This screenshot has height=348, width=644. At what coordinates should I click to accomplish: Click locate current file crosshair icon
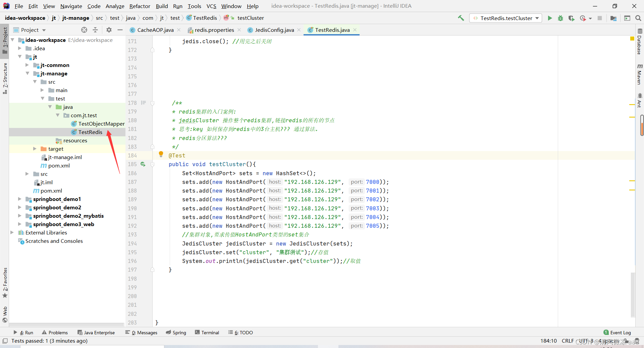[84, 30]
